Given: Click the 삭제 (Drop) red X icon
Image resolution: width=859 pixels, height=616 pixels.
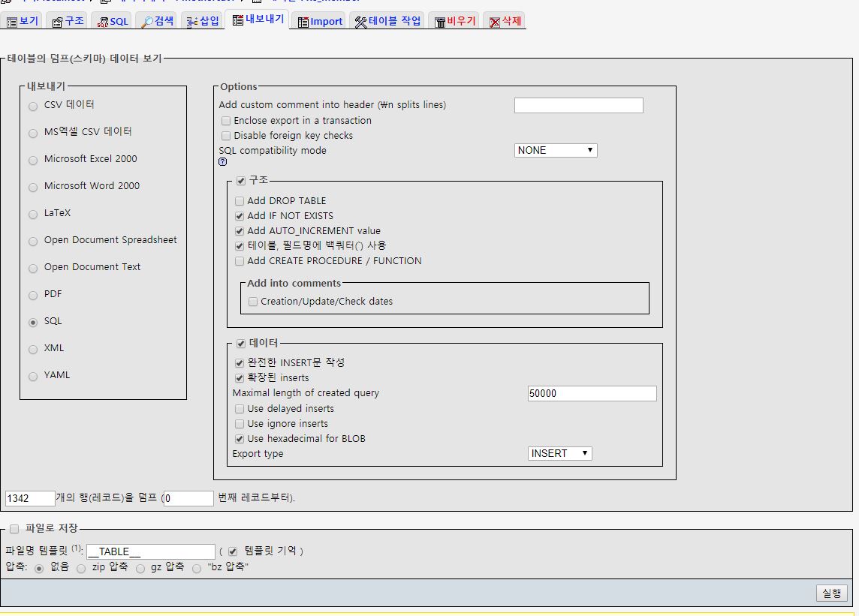Looking at the screenshot, I should 495,22.
